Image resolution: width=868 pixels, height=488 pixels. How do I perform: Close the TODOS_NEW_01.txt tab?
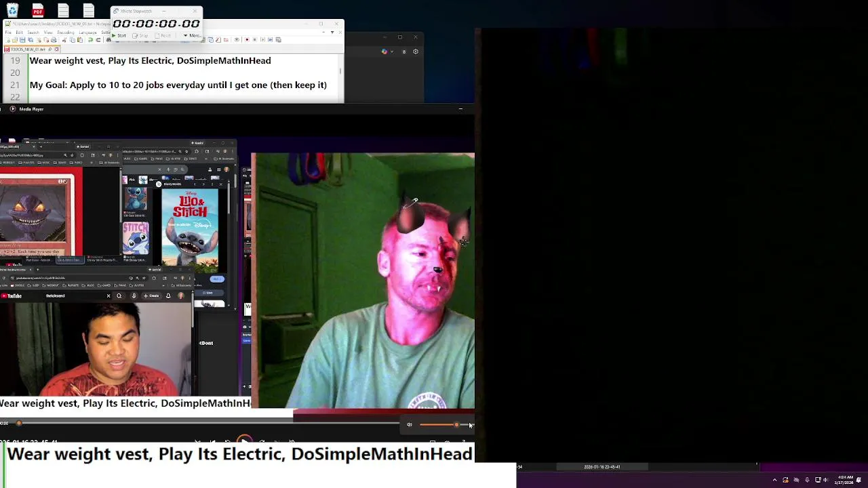[56, 49]
